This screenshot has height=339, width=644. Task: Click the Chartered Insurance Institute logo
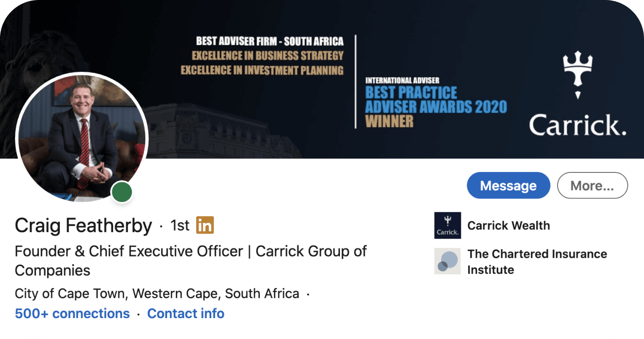(447, 261)
